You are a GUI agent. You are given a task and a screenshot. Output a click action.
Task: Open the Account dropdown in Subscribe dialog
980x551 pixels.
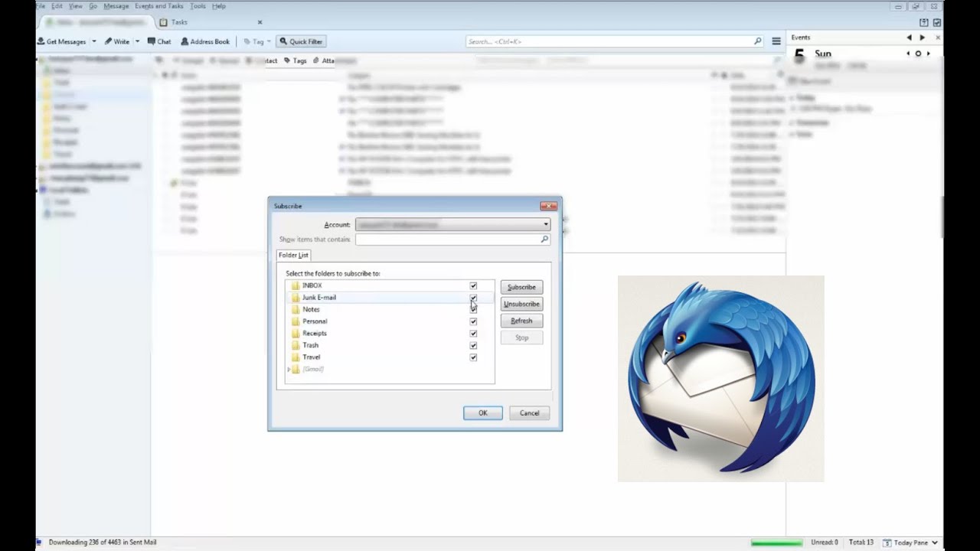453,225
